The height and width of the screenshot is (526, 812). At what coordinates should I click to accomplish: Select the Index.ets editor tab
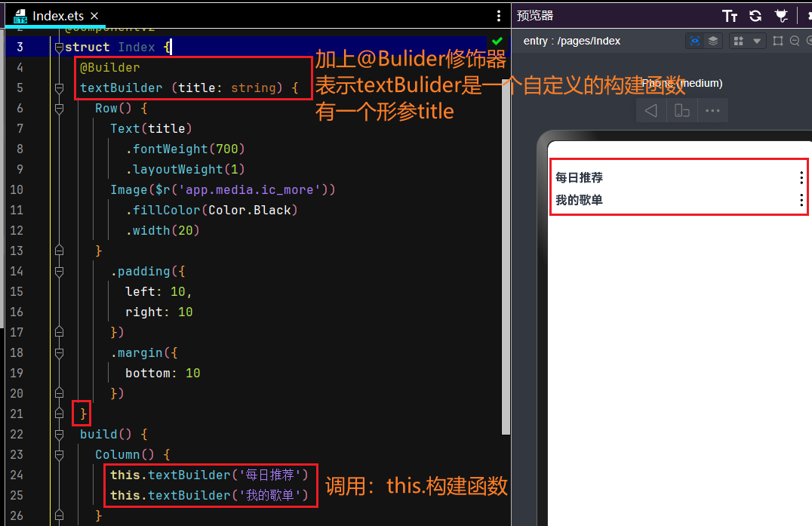pos(55,16)
